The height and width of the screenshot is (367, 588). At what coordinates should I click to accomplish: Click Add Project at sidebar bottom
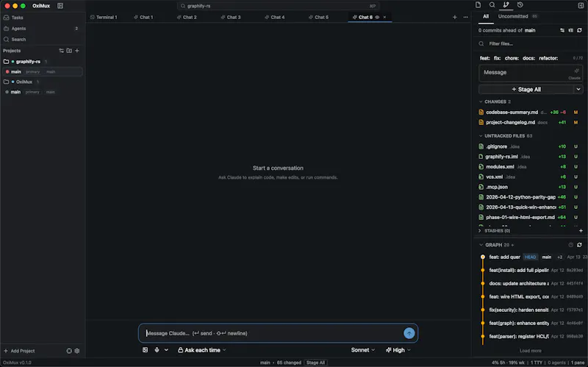[x=19, y=351]
